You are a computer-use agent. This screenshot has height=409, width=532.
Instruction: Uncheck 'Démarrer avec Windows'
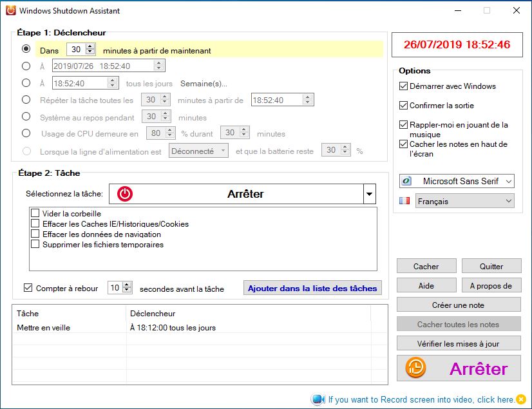(x=403, y=86)
